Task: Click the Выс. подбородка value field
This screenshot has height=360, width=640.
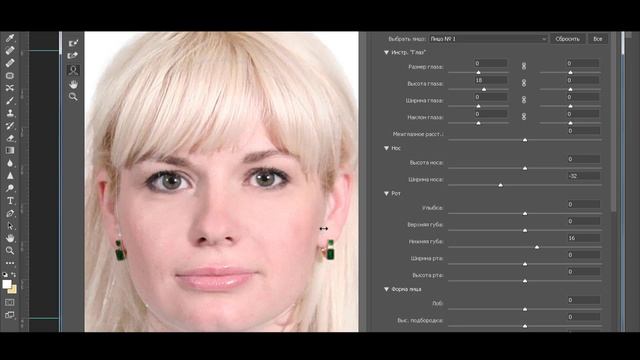Action: coord(583,317)
